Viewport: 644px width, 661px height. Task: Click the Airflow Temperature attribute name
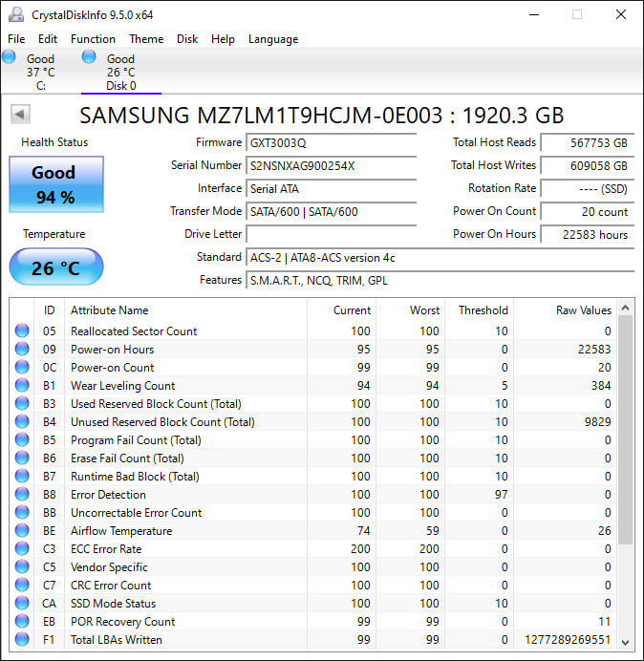click(x=121, y=531)
